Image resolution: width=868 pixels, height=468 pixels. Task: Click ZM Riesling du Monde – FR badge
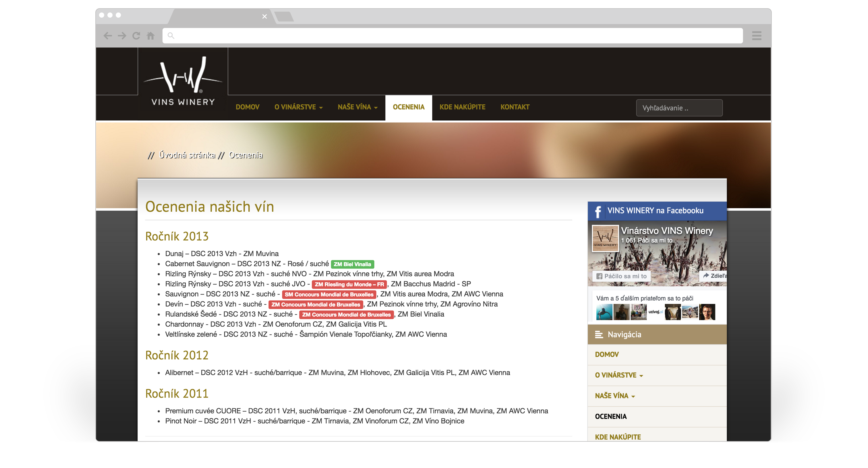click(349, 285)
